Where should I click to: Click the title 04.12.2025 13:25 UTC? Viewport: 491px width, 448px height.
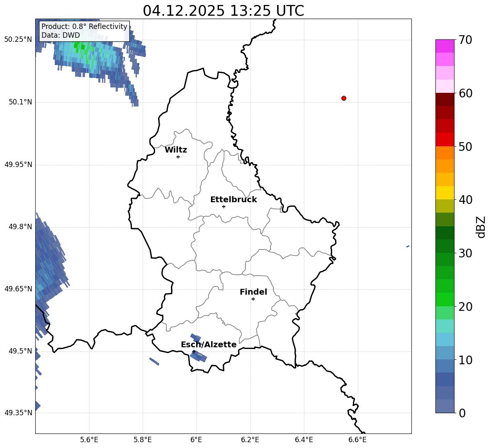tap(223, 11)
